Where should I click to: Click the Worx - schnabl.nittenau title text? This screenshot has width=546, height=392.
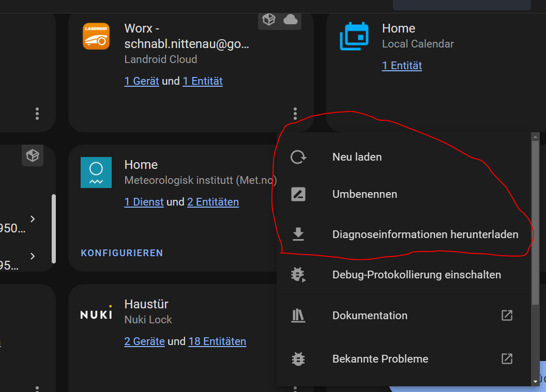coord(187,36)
